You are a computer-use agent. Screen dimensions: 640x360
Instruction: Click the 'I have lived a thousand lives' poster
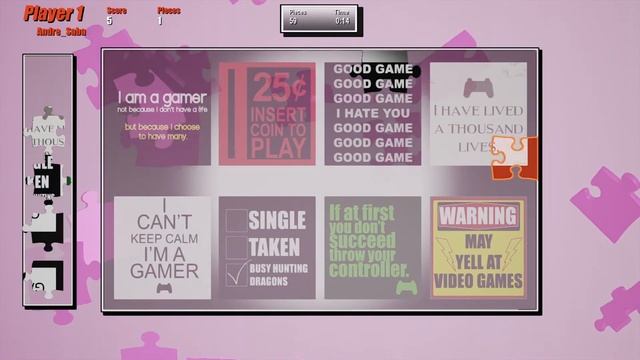[478, 114]
